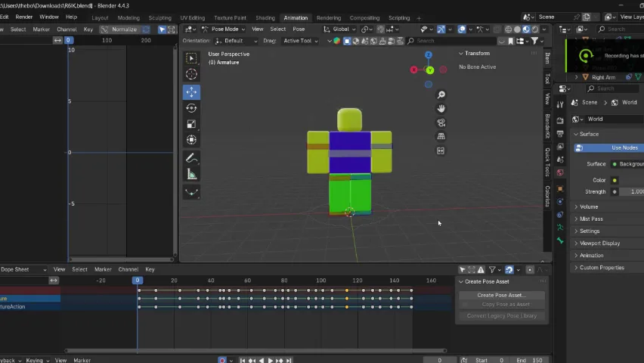Switch to rendered viewport shading

coord(535,29)
